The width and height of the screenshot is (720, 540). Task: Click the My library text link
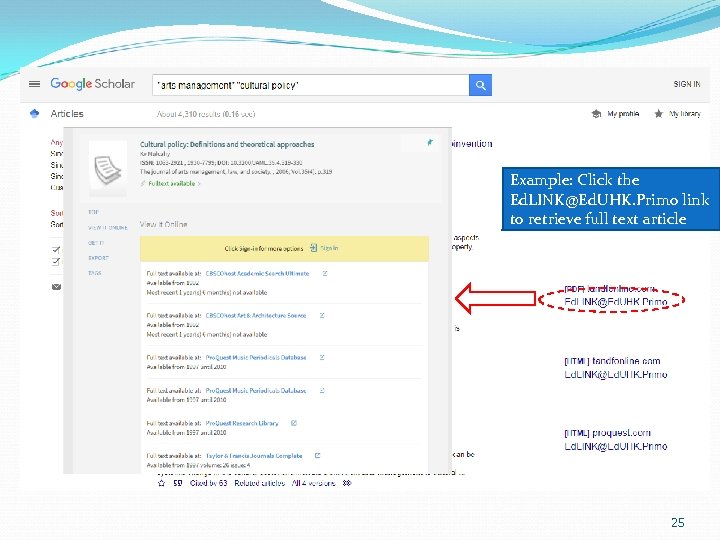(x=685, y=113)
